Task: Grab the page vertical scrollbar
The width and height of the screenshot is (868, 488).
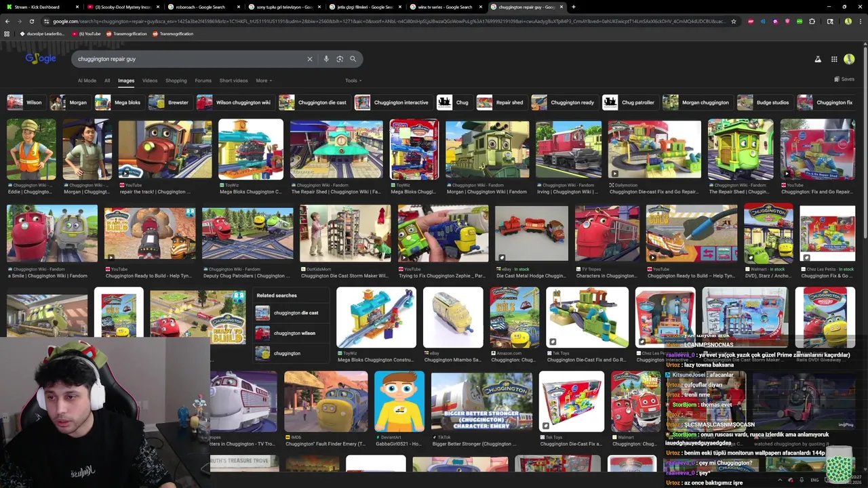Action: (865, 142)
